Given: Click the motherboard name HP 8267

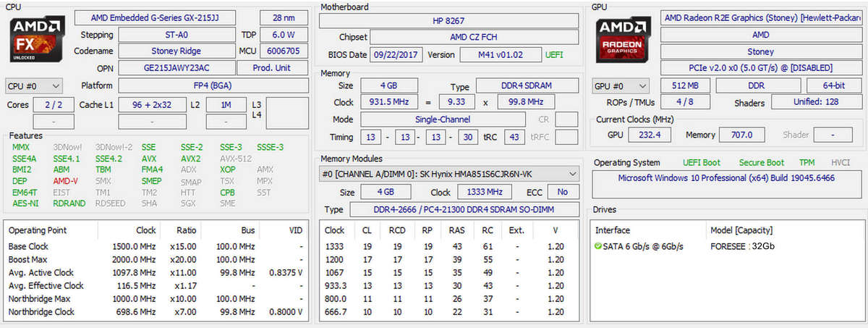Looking at the screenshot, I should 449,21.
